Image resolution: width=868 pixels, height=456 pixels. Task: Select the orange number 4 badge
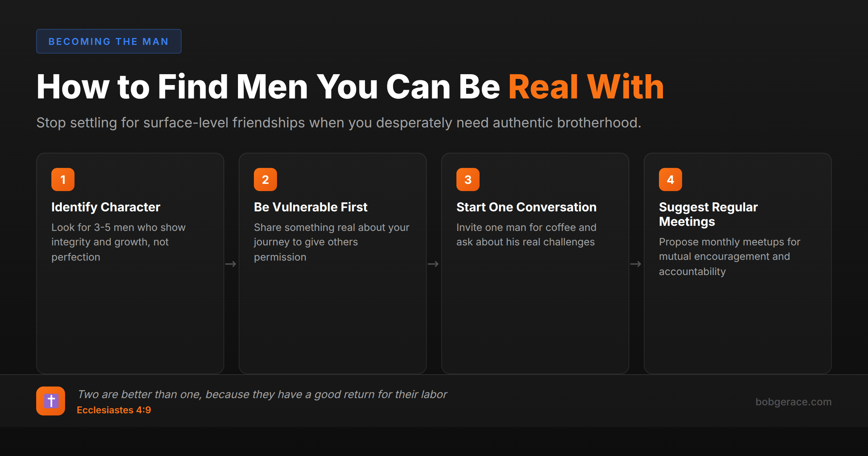coord(670,179)
